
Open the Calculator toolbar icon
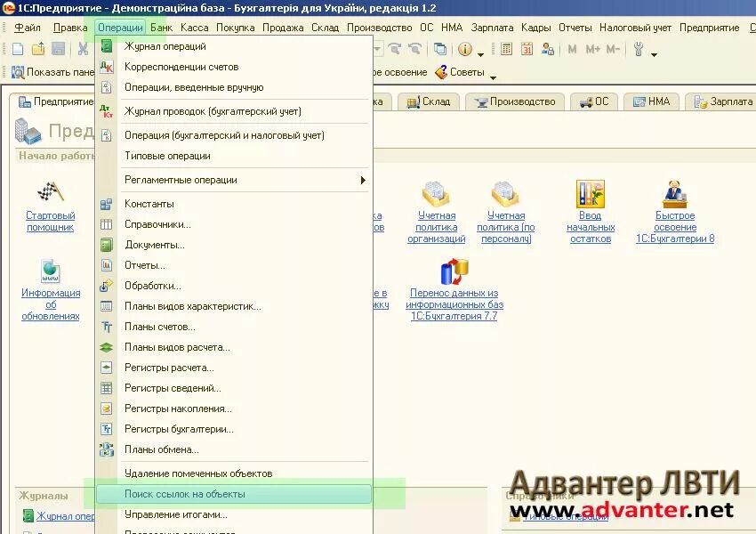coord(506,49)
